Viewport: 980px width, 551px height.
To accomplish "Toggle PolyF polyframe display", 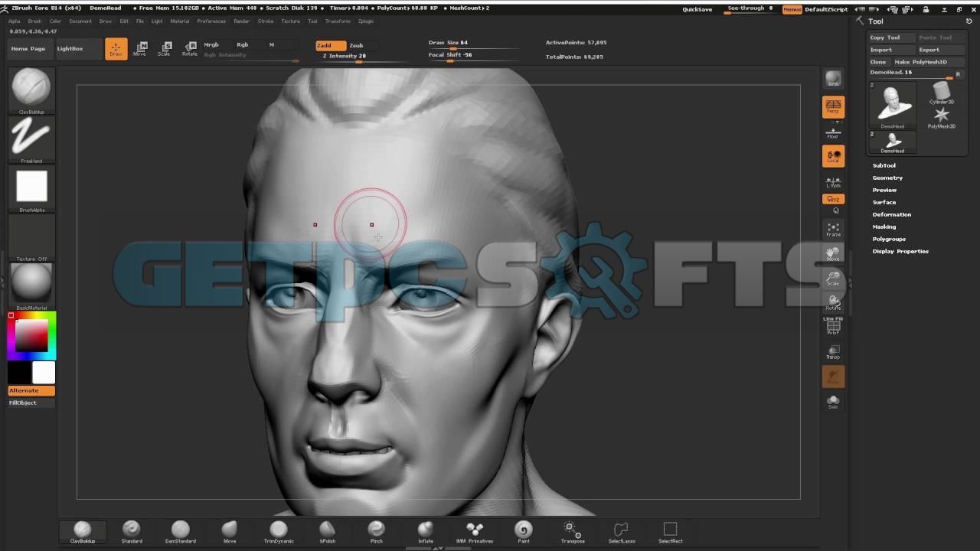I will [833, 327].
